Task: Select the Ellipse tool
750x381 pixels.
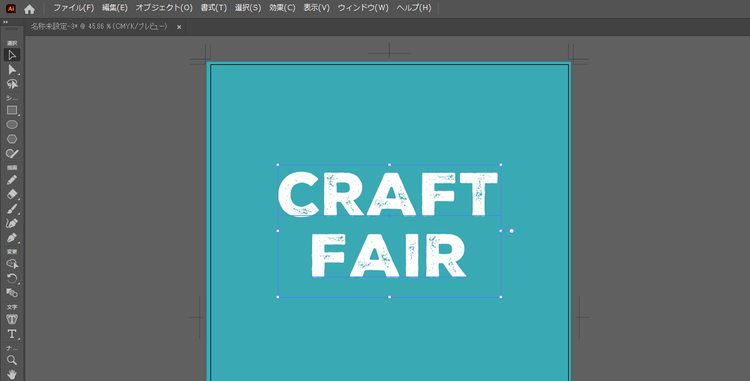Action: [x=12, y=125]
